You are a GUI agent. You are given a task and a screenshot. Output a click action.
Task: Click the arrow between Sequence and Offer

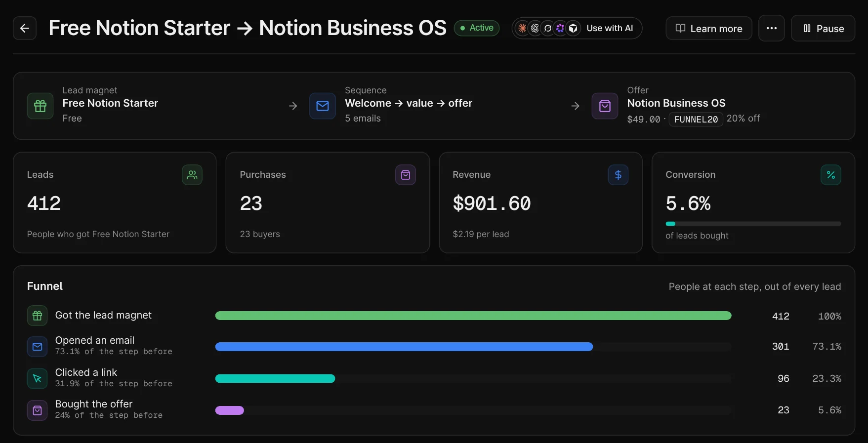coord(575,106)
